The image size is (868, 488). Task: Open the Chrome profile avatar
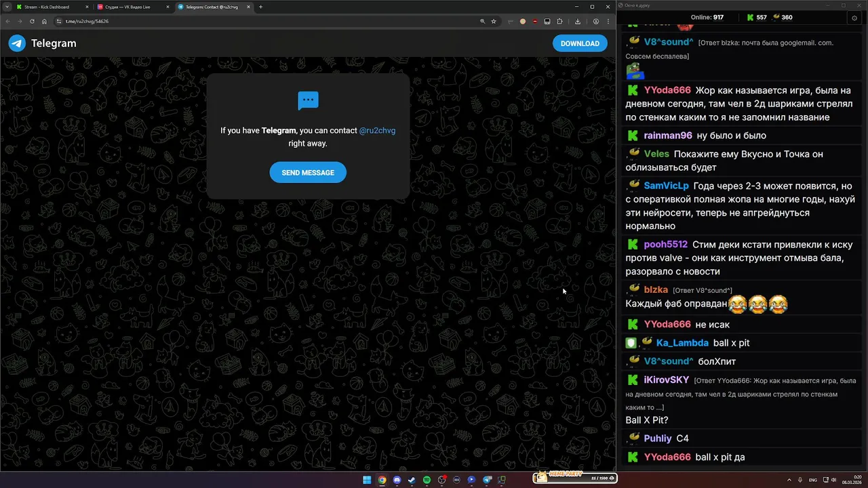point(596,21)
